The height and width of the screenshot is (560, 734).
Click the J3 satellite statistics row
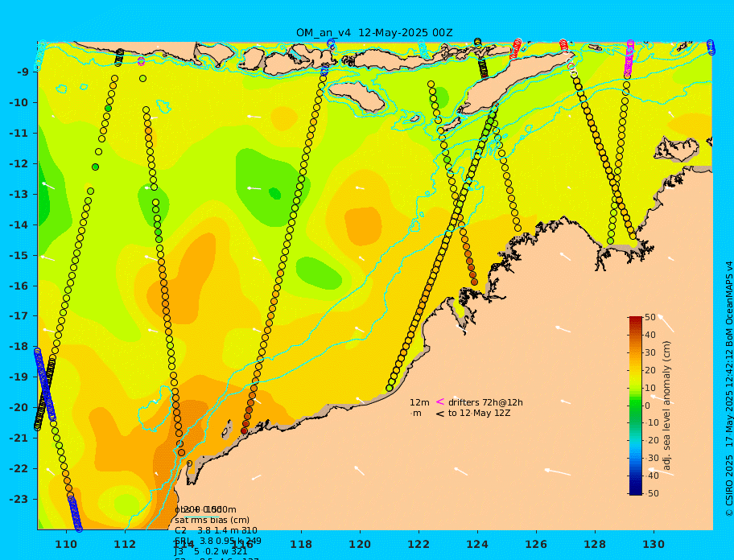[x=211, y=552]
